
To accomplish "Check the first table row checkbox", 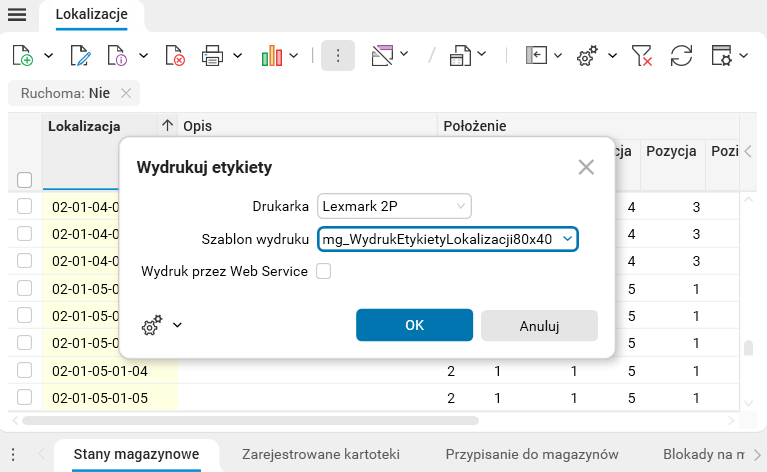I will [24, 206].
